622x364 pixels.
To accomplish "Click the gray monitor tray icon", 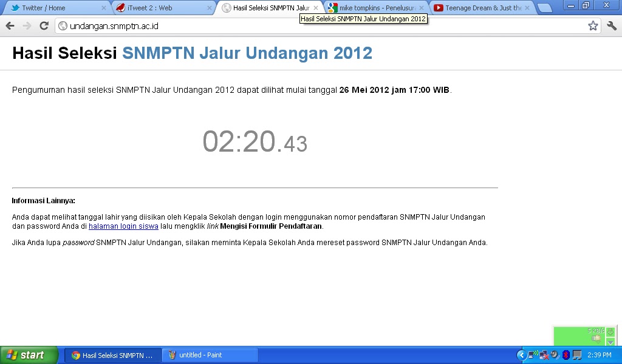I will point(577,355).
